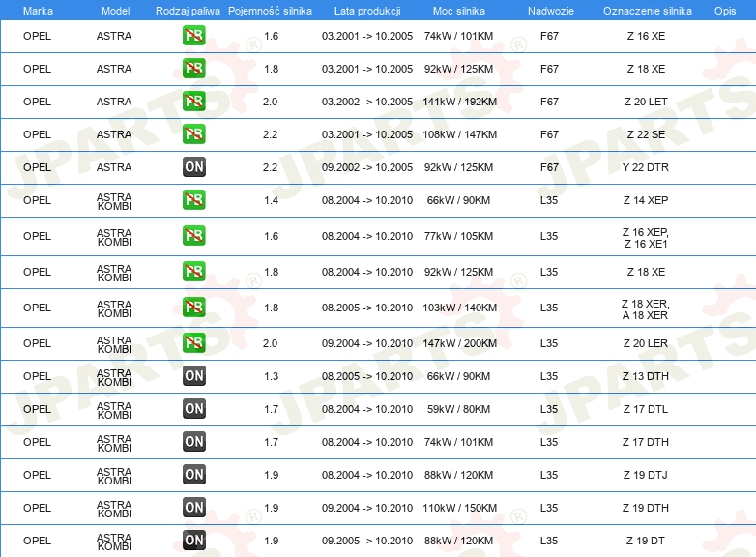756x557 pixels.
Task: Click OPEL in the Z 16 XE row
Action: click(37, 36)
